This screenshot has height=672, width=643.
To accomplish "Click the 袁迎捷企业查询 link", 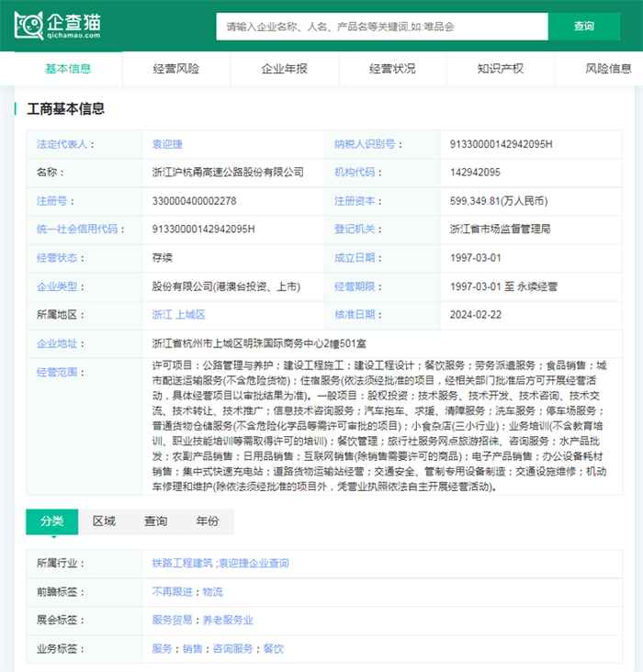I will click(x=253, y=563).
